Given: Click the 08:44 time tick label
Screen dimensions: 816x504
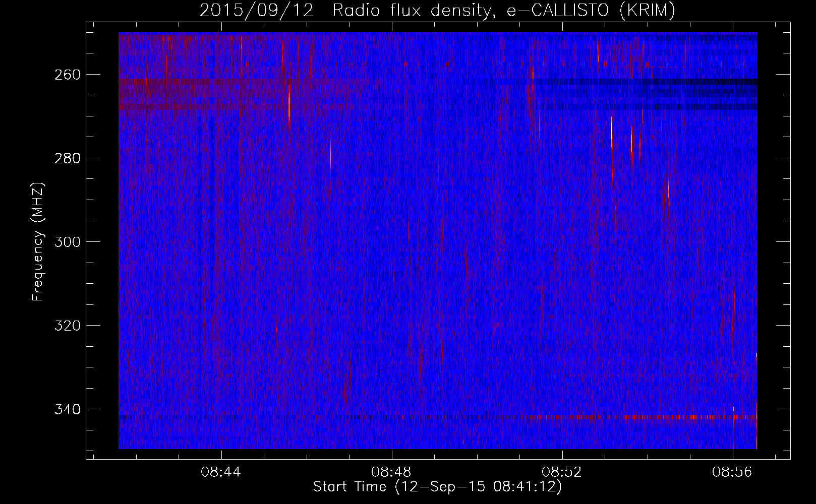Looking at the screenshot, I should click(x=221, y=472).
